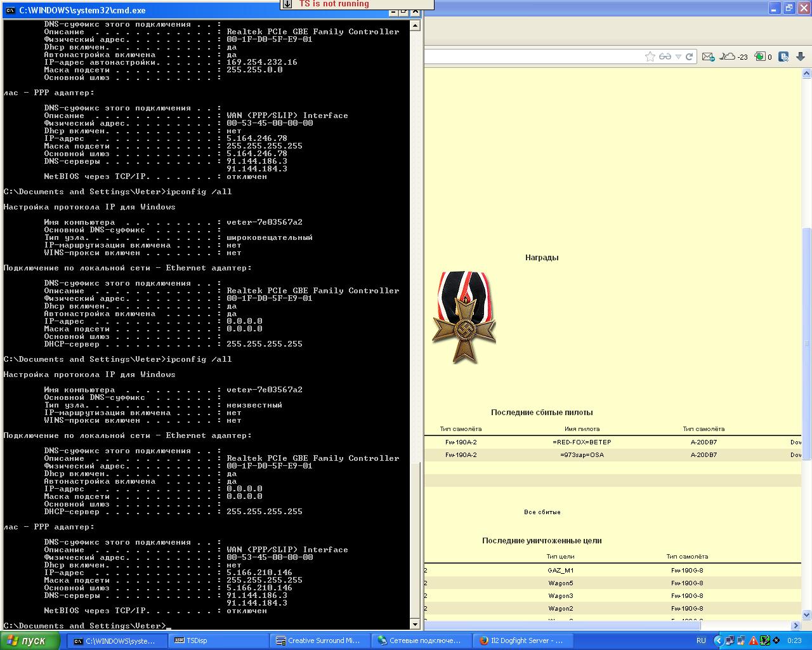Click browser page scrollbar down arrow
The image size is (812, 650).
pos(807,614)
